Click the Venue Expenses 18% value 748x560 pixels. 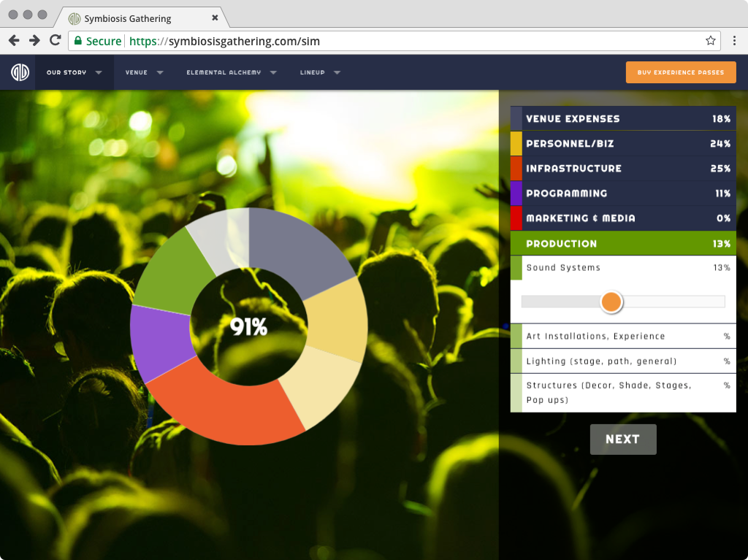[721, 119]
